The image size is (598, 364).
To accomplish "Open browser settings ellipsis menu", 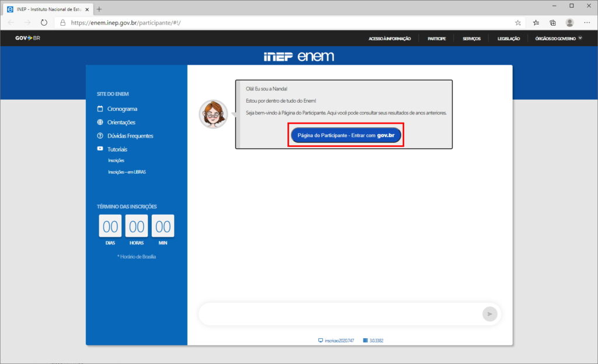I will pyautogui.click(x=587, y=23).
